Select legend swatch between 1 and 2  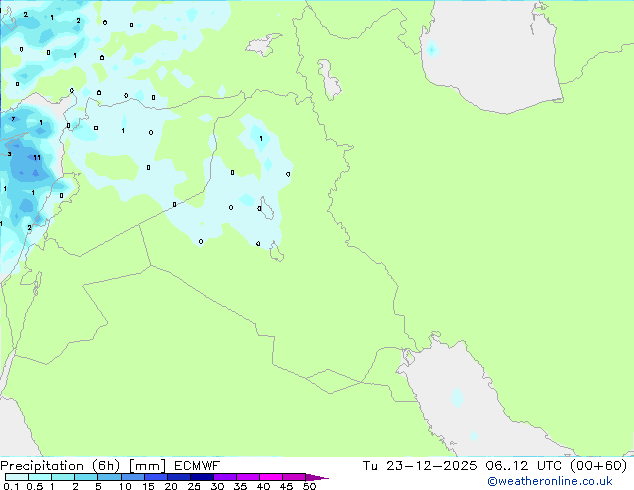pyautogui.click(x=63, y=477)
